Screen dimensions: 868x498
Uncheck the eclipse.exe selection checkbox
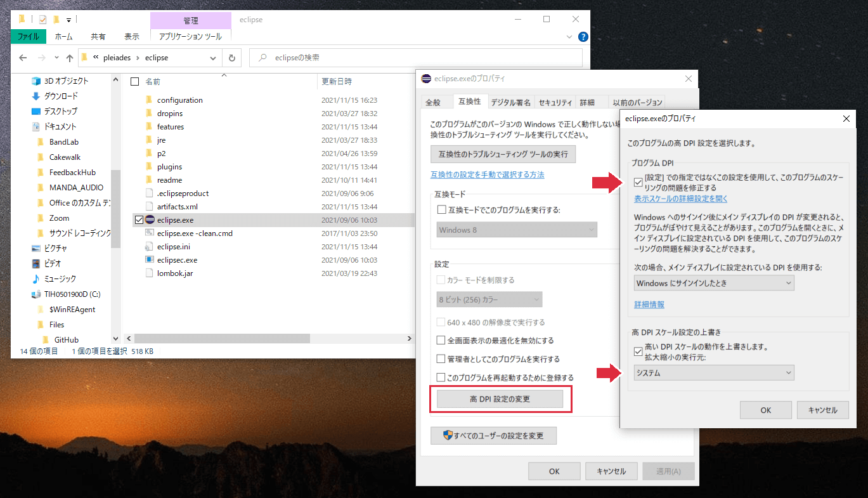tap(140, 220)
